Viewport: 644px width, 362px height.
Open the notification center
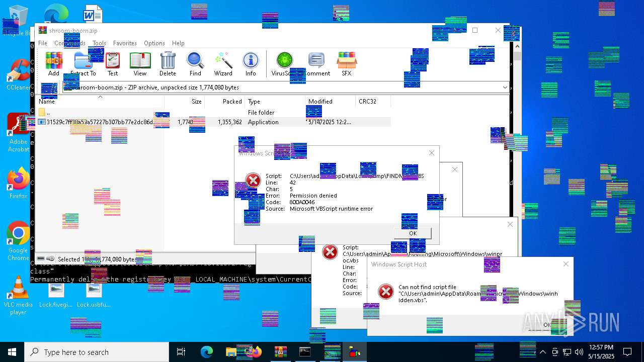[x=627, y=352]
